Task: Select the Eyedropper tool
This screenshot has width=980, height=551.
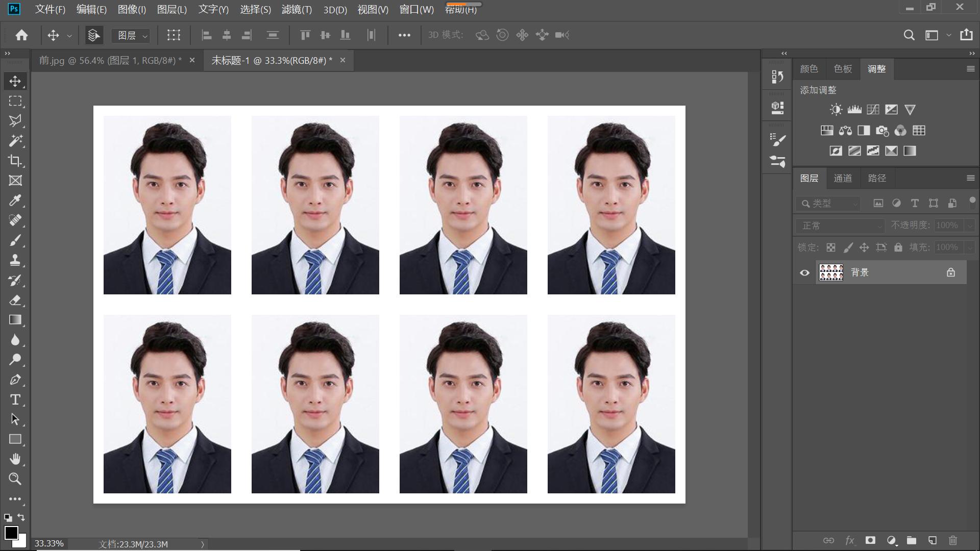Action: click(x=15, y=201)
